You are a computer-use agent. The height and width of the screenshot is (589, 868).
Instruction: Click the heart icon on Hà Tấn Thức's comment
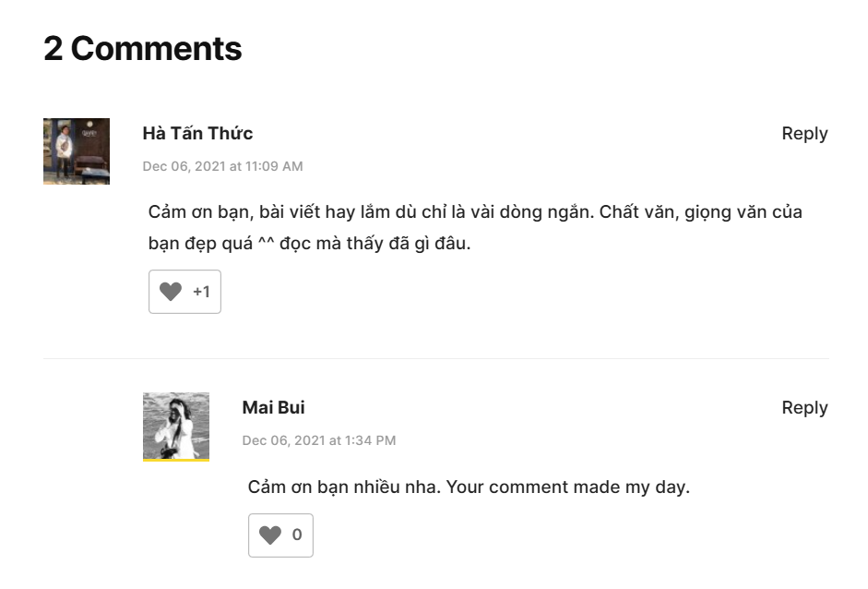click(171, 292)
